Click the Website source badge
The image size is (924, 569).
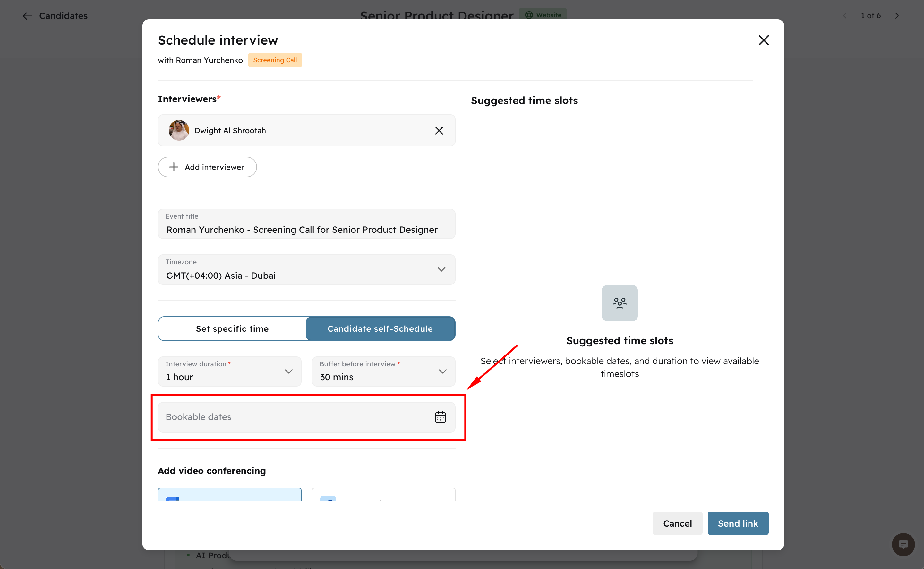tap(543, 15)
